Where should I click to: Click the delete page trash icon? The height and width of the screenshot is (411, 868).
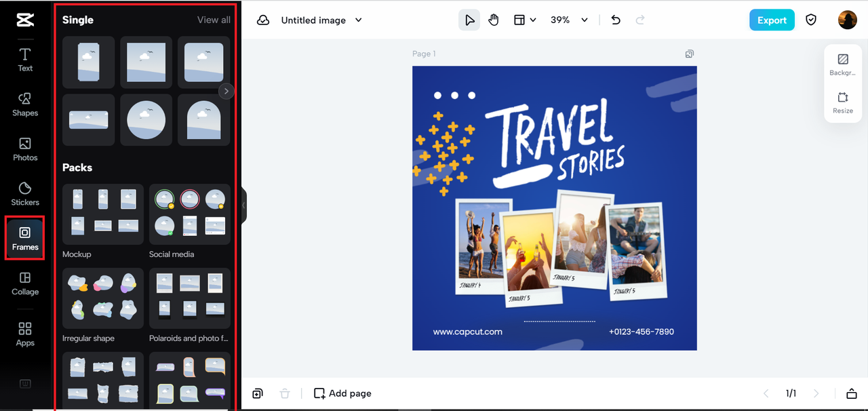coord(285,393)
